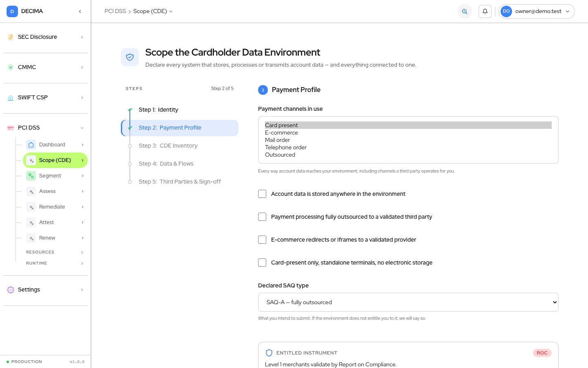Select Card present payment channel
Viewport: 588px width, 368px height.
(x=408, y=125)
